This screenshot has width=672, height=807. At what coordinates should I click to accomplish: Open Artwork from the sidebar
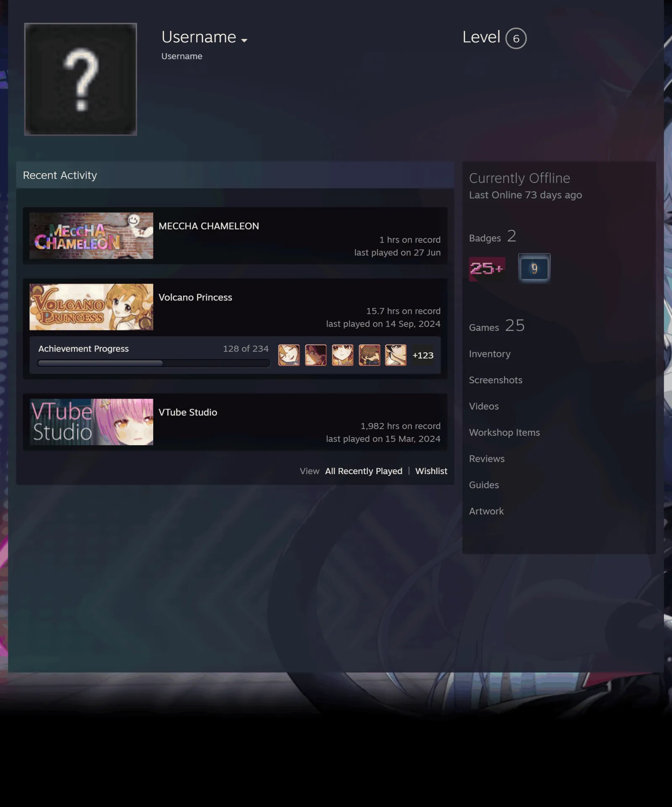point(486,512)
